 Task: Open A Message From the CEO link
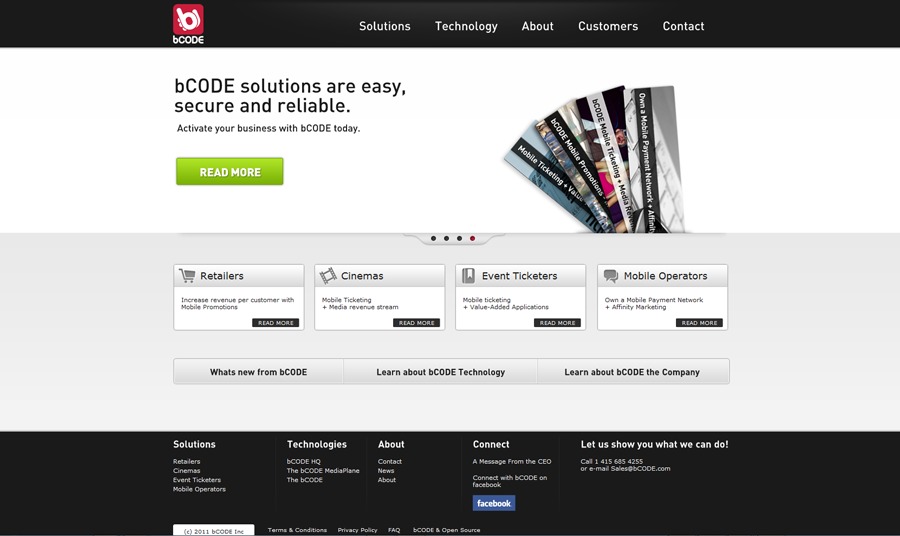pyautogui.click(x=512, y=461)
